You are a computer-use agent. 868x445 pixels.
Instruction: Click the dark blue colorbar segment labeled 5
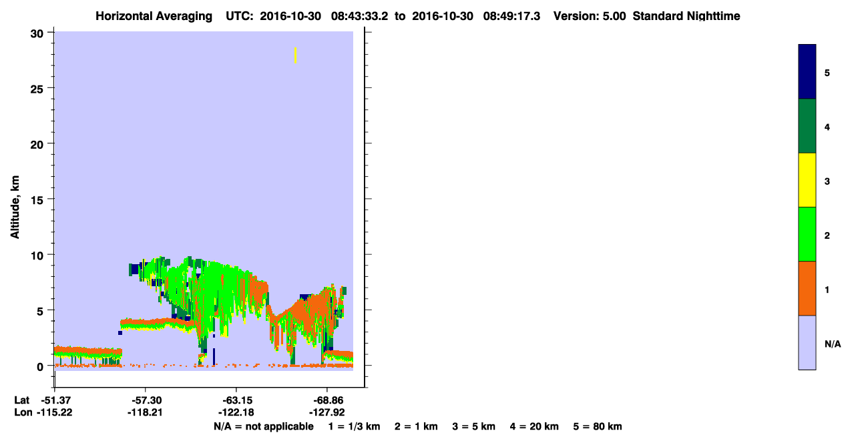pos(807,72)
